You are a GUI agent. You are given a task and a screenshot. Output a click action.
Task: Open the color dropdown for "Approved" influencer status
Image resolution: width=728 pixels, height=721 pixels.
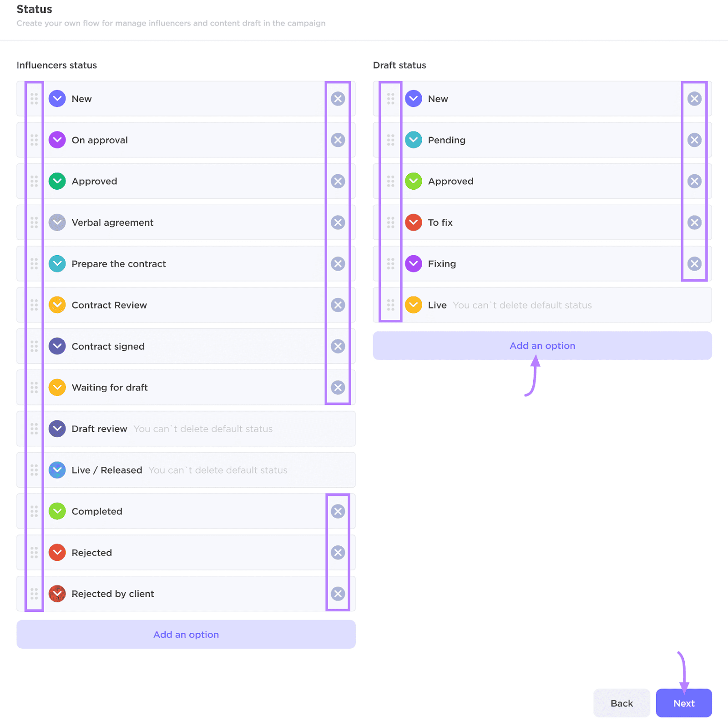tap(57, 181)
